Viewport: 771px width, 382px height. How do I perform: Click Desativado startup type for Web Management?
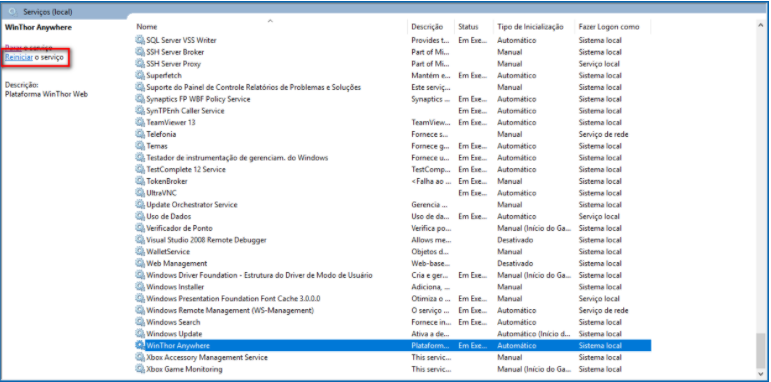click(515, 264)
